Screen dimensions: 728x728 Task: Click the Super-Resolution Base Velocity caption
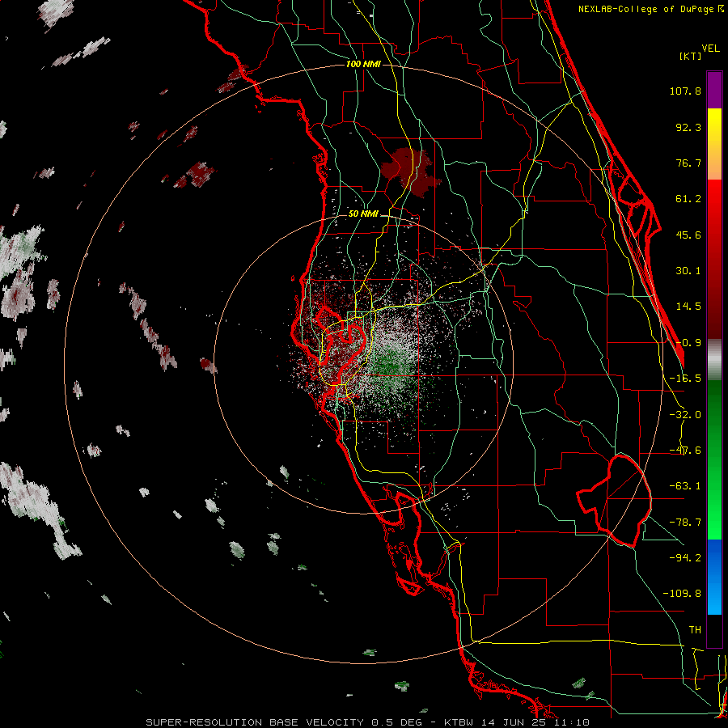(368, 722)
